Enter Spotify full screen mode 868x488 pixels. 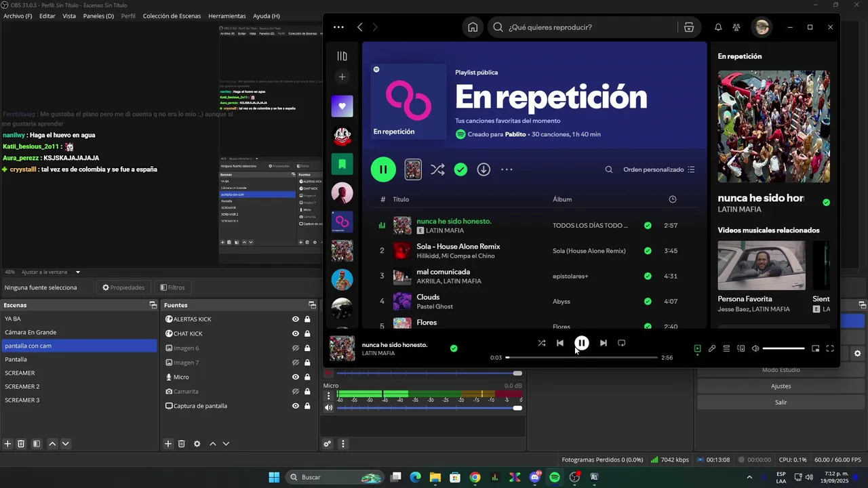tap(830, 348)
